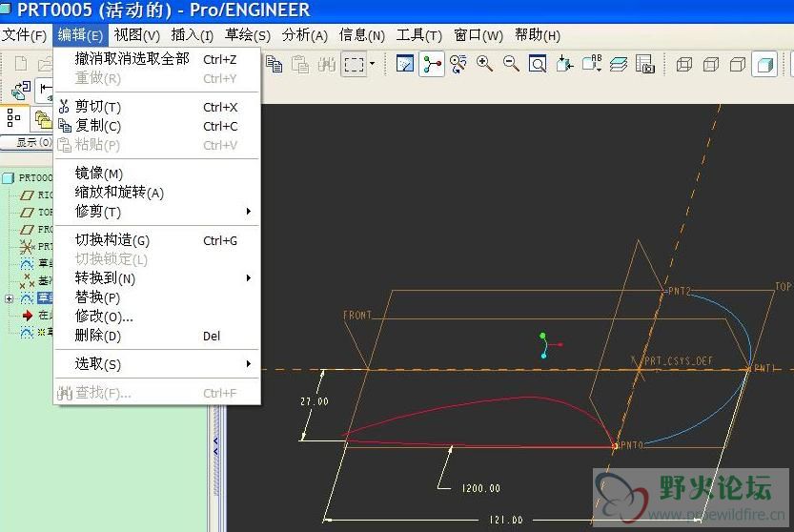Choose 修改(O)... menu entry
This screenshot has width=794, height=532.
(157, 317)
